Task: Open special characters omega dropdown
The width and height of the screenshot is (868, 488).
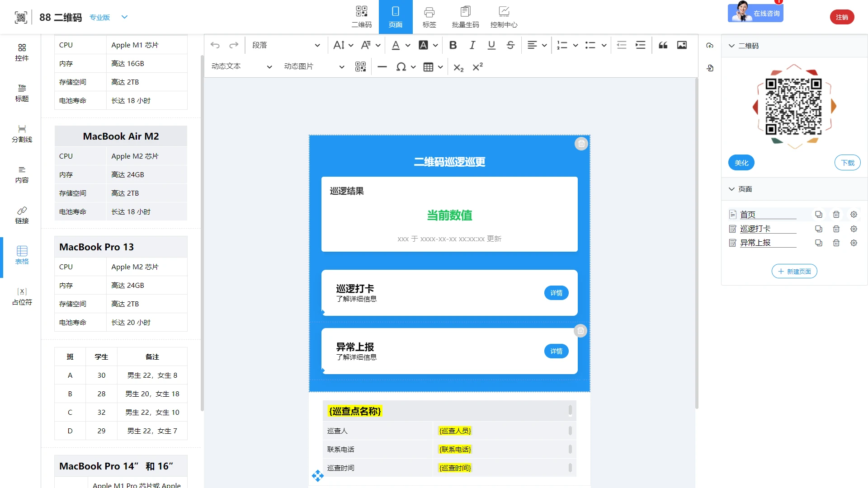Action: coord(406,67)
